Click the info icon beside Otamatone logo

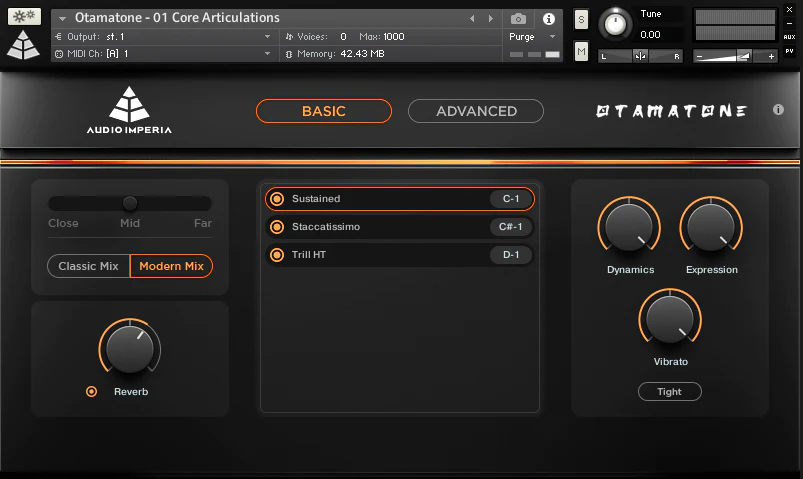(x=778, y=110)
